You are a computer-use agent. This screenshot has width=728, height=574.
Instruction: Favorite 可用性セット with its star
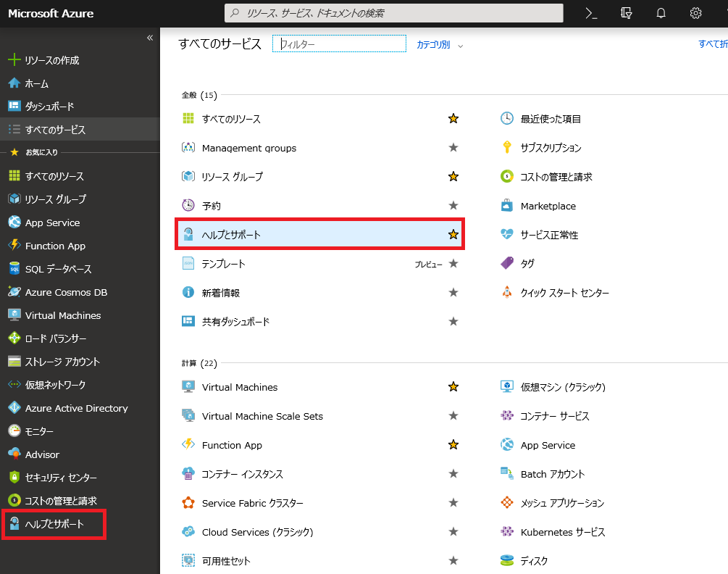click(x=453, y=560)
